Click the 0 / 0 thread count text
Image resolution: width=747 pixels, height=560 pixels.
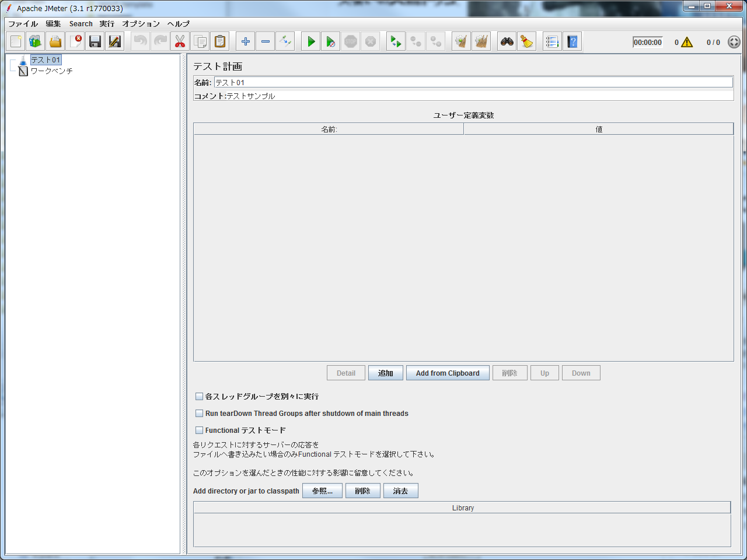coord(713,43)
